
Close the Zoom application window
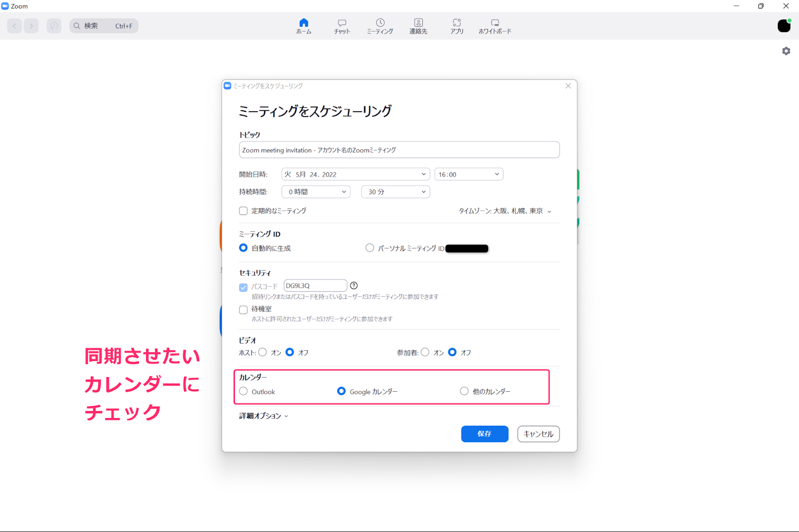(x=786, y=6)
